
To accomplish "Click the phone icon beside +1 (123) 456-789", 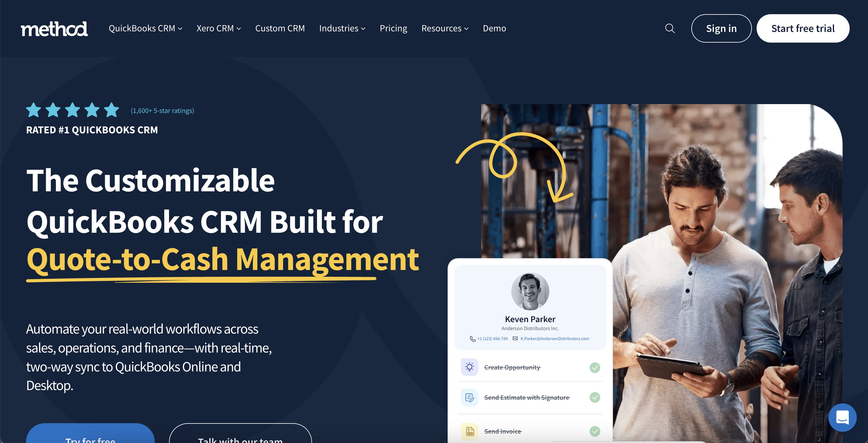I will (472, 339).
